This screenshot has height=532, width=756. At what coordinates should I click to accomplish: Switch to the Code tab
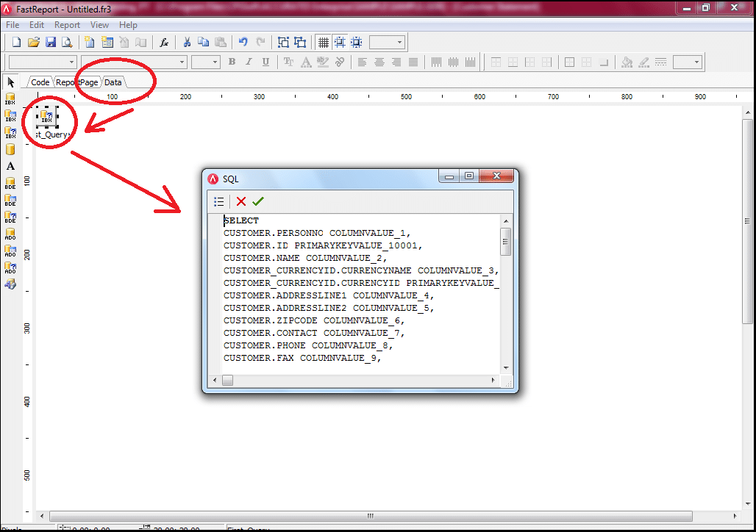pos(40,82)
